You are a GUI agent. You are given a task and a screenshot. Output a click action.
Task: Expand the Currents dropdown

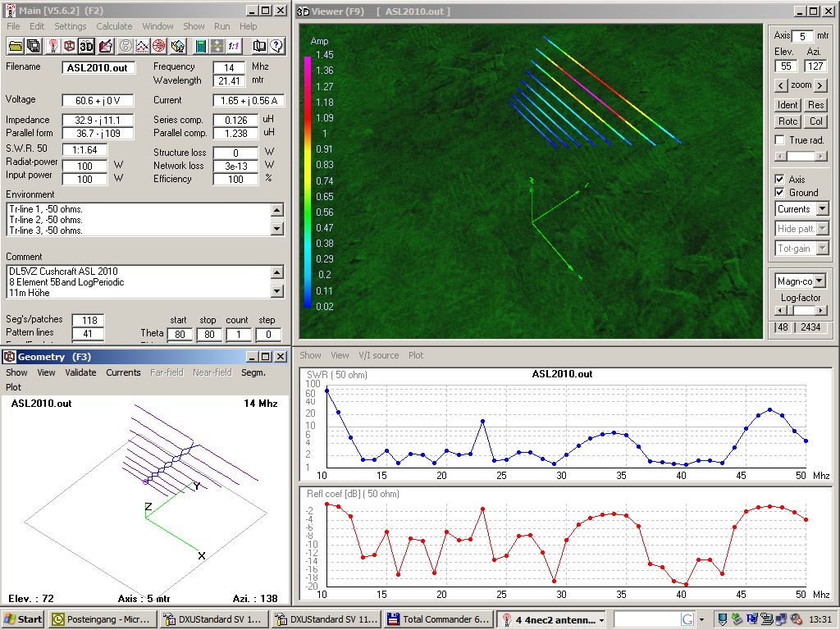(x=822, y=209)
